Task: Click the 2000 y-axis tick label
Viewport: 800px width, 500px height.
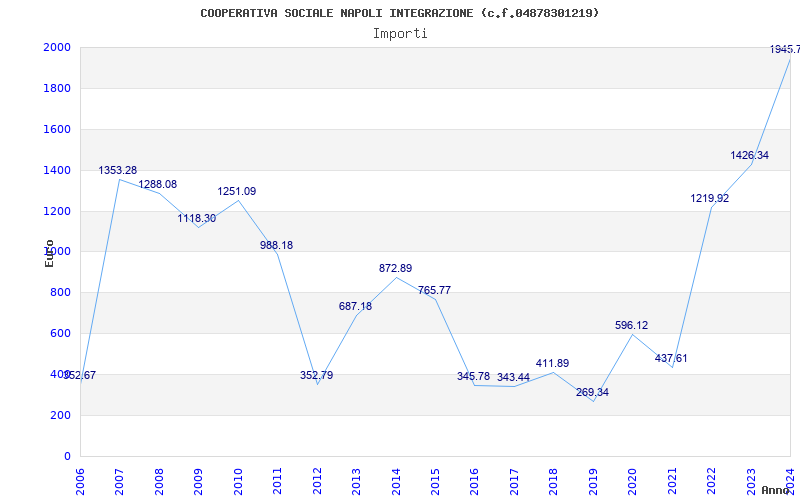Action: coord(57,47)
